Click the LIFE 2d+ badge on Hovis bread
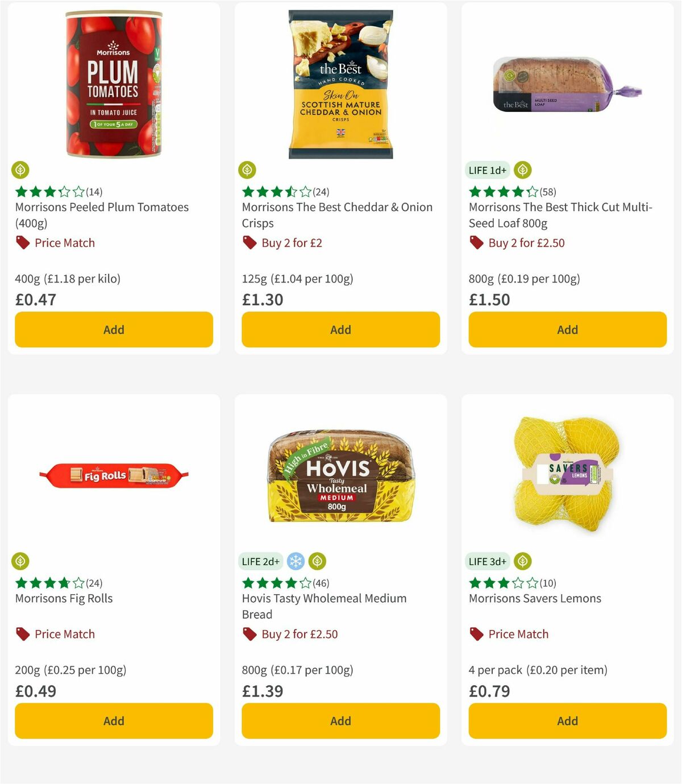Screen dimensions: 682x784 coord(260,561)
